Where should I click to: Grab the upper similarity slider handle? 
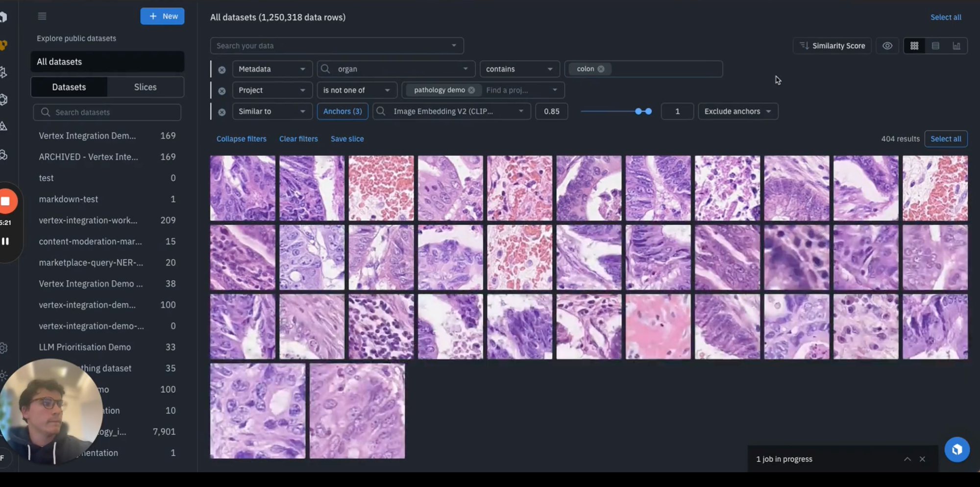click(648, 111)
